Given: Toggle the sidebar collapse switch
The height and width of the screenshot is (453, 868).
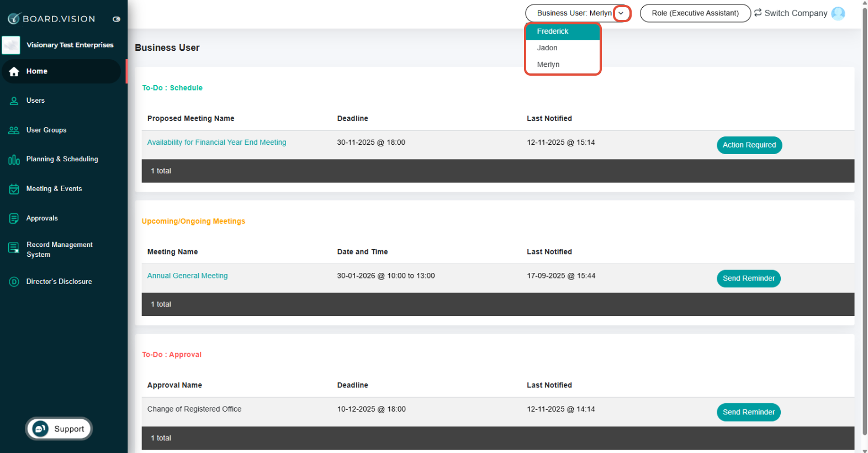Looking at the screenshot, I should (x=117, y=19).
